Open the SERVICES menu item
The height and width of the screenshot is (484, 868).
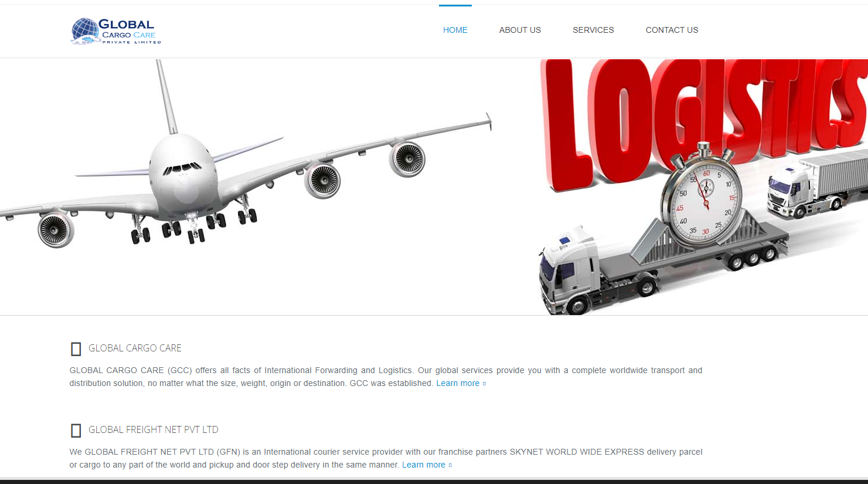pos(593,30)
